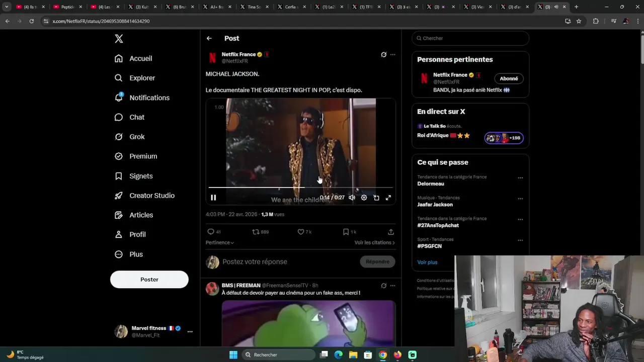Open more options for Jaafar Jackson trend
This screenshot has height=362, width=644.
(520, 199)
